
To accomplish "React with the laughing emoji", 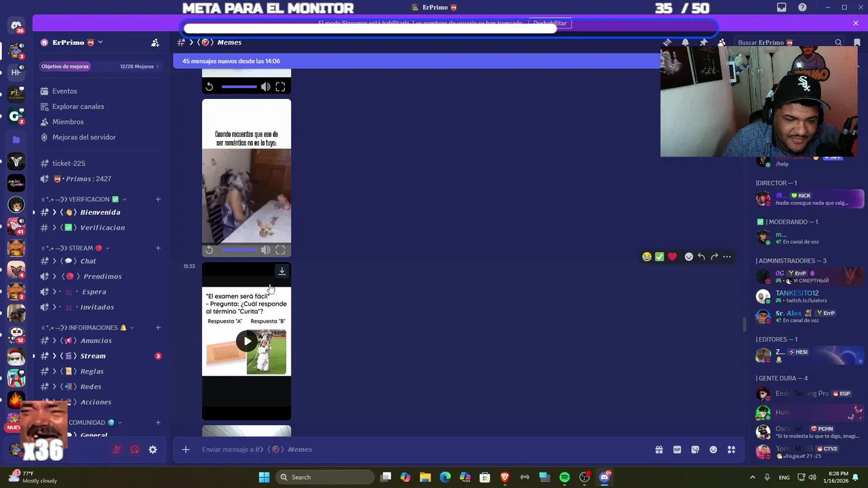I will click(647, 257).
